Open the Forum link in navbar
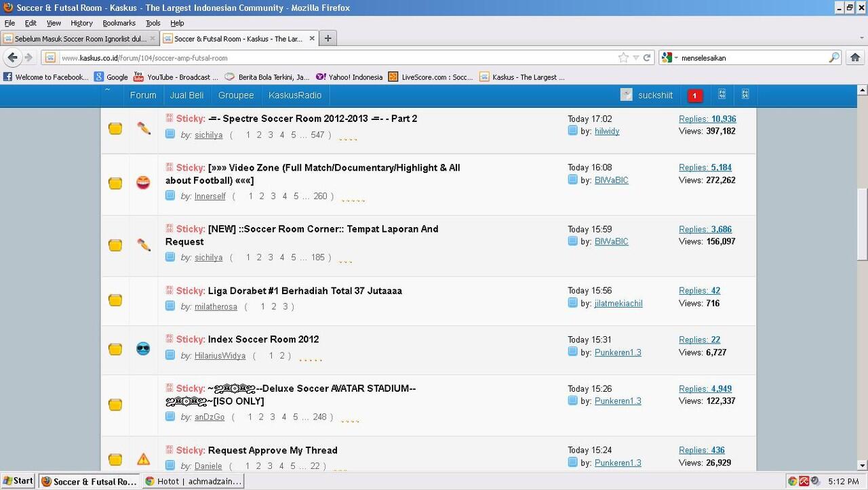868x490 pixels. click(x=143, y=95)
